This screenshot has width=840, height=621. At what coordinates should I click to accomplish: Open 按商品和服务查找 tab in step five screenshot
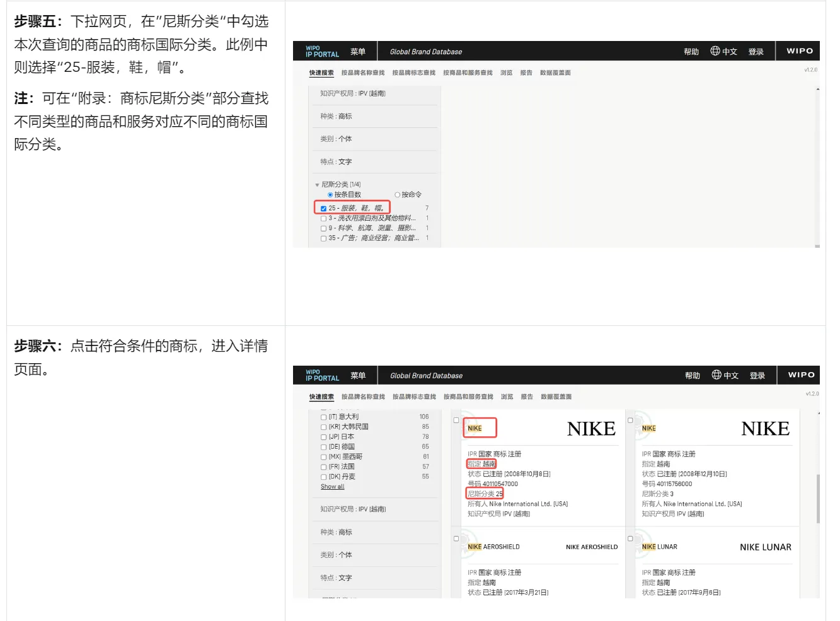click(x=468, y=73)
